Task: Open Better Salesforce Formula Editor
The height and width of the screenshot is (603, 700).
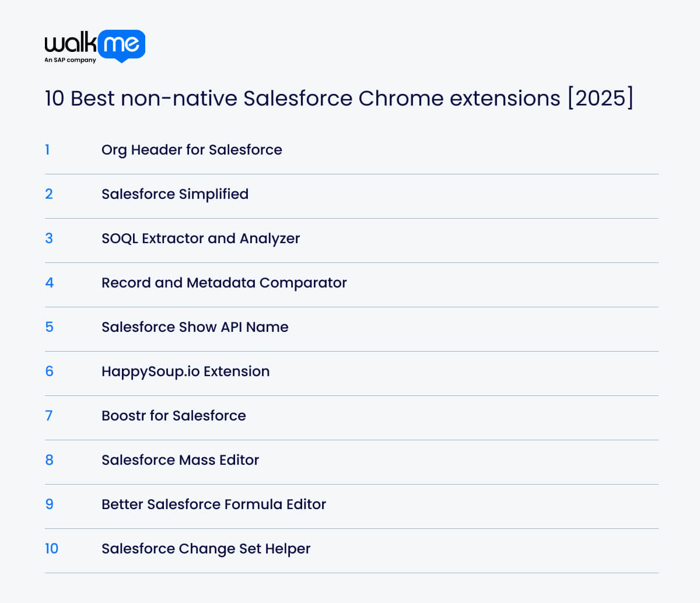Action: point(214,504)
